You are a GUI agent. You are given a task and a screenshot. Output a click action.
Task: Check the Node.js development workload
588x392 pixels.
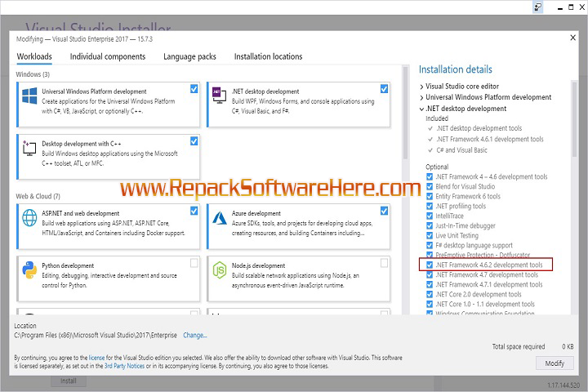point(384,263)
